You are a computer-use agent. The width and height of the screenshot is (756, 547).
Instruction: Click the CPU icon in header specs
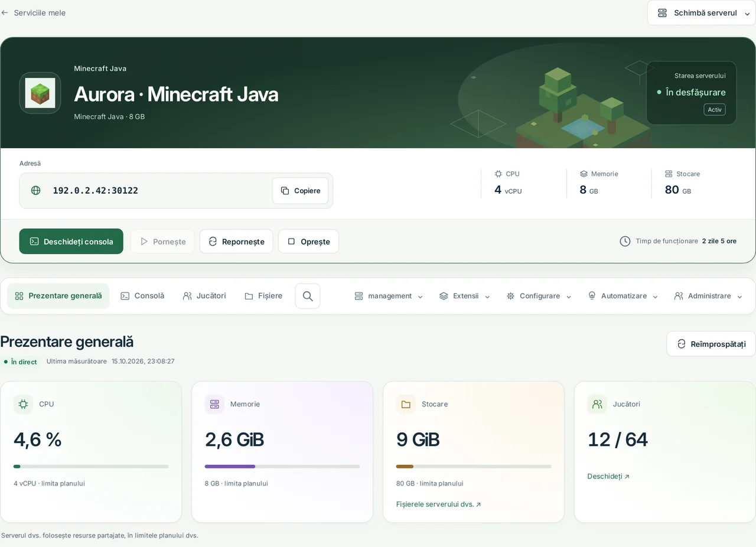click(498, 174)
